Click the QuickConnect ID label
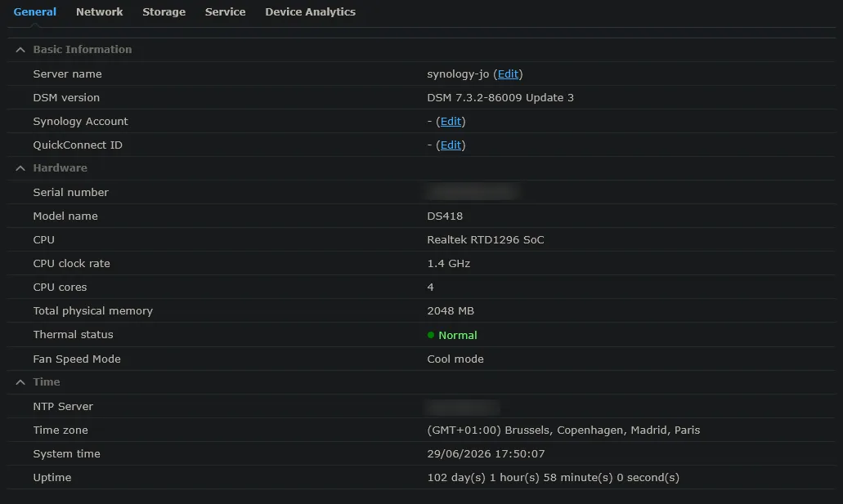The height and width of the screenshot is (504, 843). [78, 145]
